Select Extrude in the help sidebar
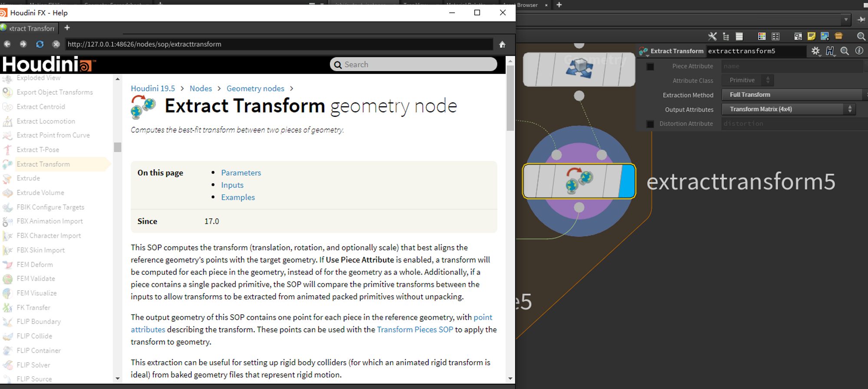The width and height of the screenshot is (868, 389). (x=28, y=178)
